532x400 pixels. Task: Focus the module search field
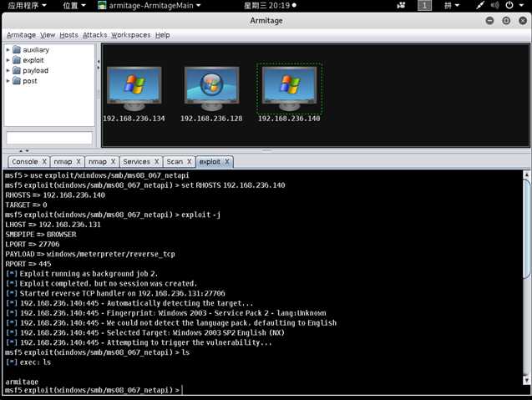49,138
